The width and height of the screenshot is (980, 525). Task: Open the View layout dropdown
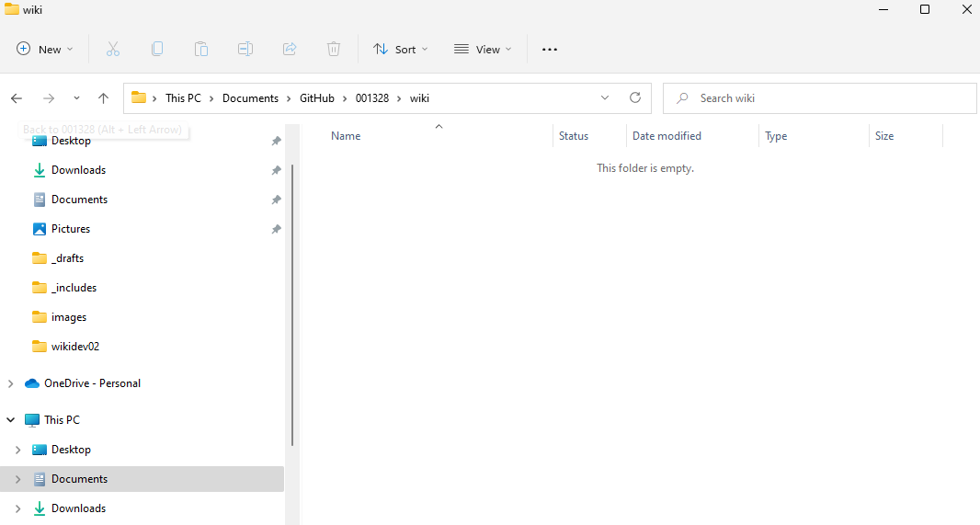(x=483, y=50)
